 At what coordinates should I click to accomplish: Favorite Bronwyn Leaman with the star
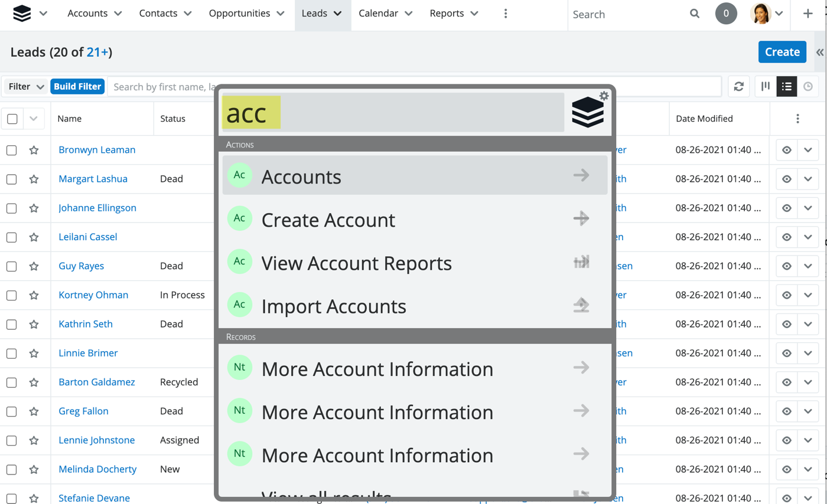[34, 150]
